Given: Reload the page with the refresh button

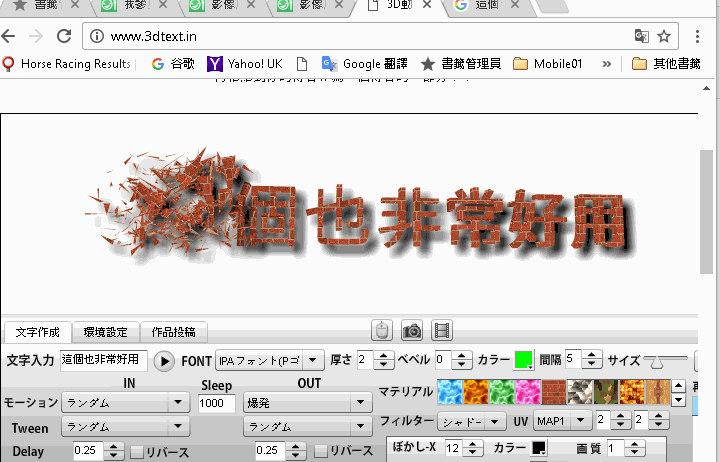Looking at the screenshot, I should (x=63, y=37).
